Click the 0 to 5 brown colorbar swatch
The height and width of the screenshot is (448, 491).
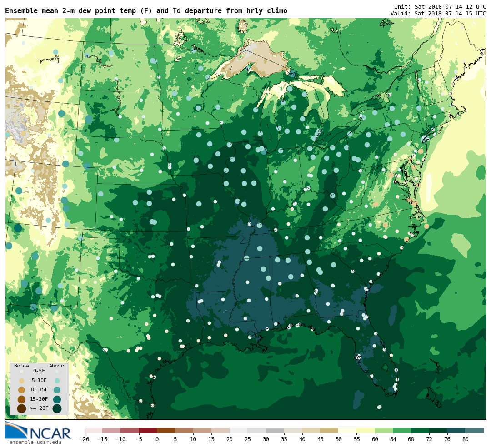point(166,431)
